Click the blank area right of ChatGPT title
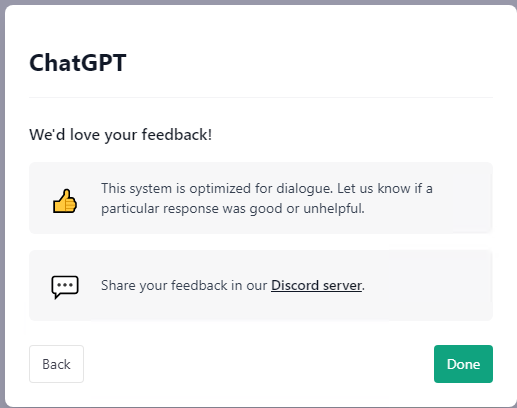This screenshot has height=408, width=517. point(310,63)
